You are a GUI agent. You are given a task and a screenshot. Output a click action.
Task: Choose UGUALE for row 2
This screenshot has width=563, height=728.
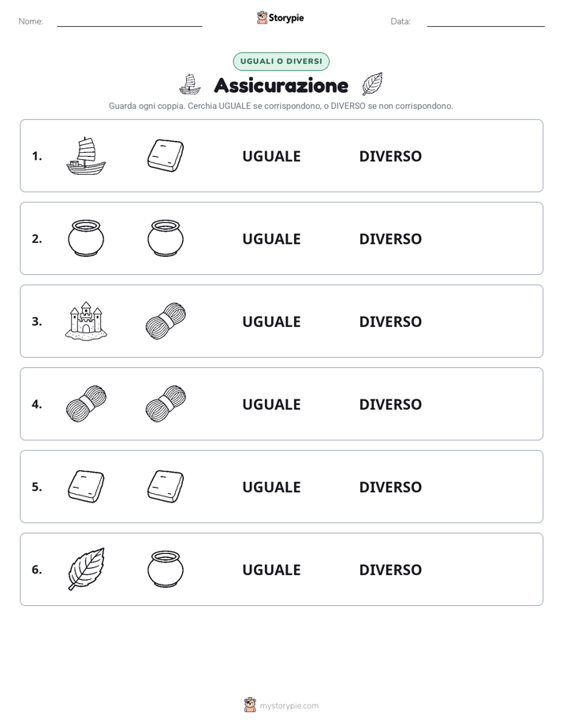(271, 239)
